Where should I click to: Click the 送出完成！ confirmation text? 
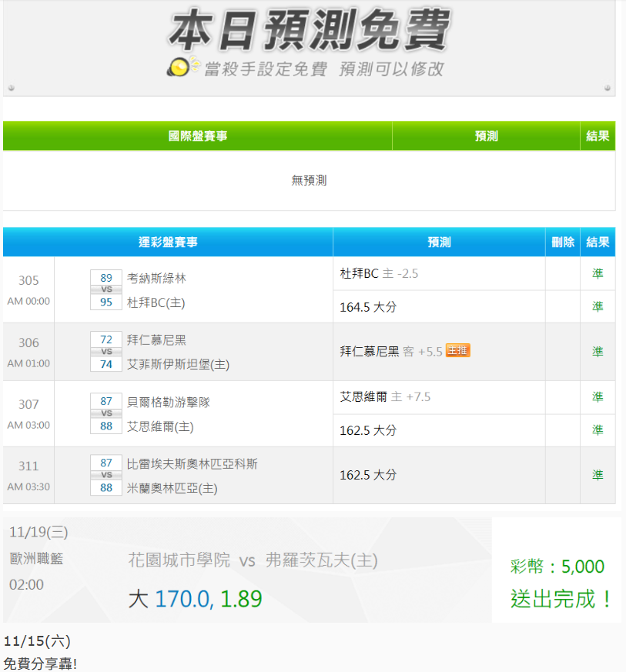[x=561, y=598]
